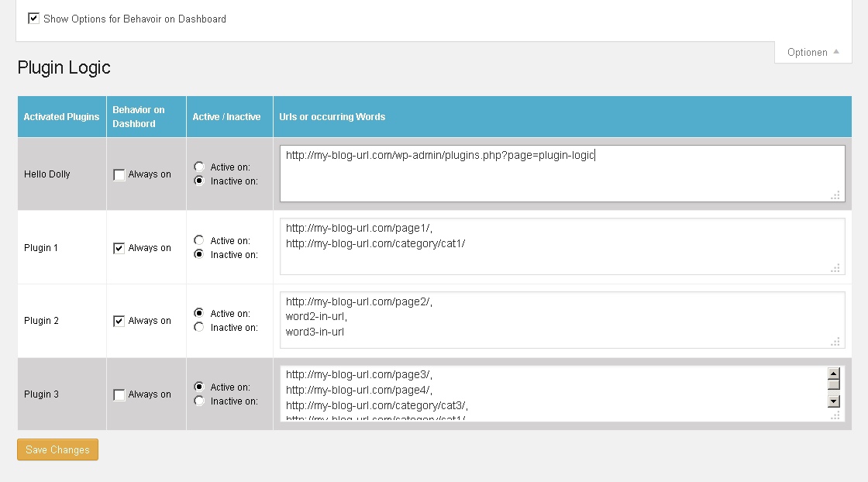Expand the Optionen screen options tab
Screen dimensions: 868x482
point(813,52)
